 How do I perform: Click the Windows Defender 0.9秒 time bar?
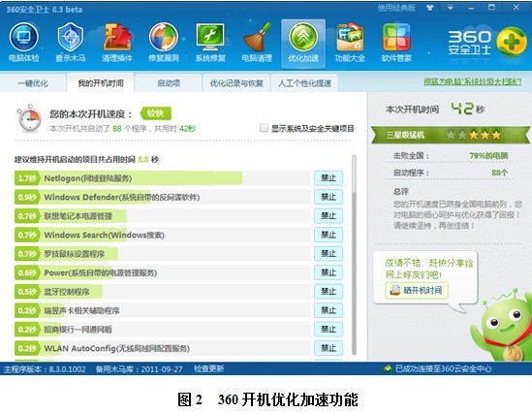82,197
